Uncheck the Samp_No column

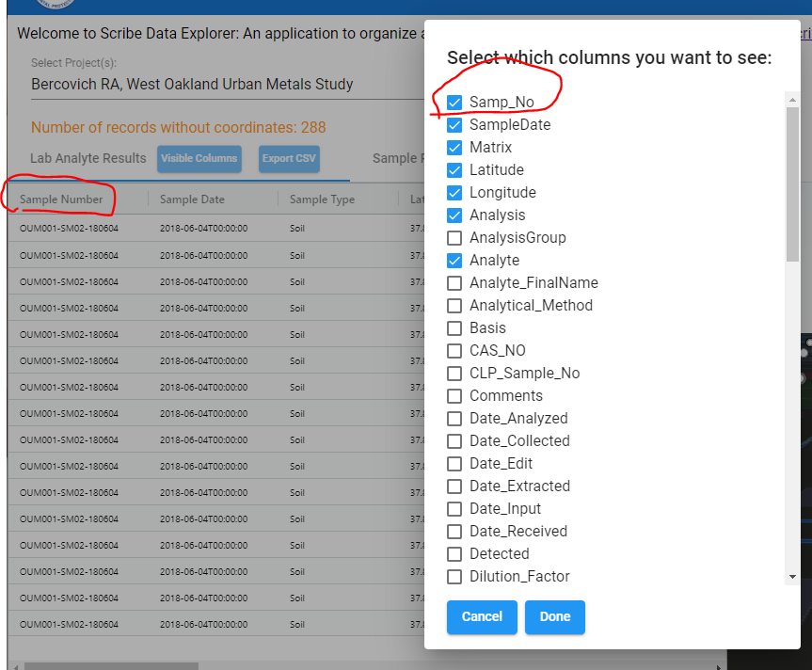coord(455,102)
